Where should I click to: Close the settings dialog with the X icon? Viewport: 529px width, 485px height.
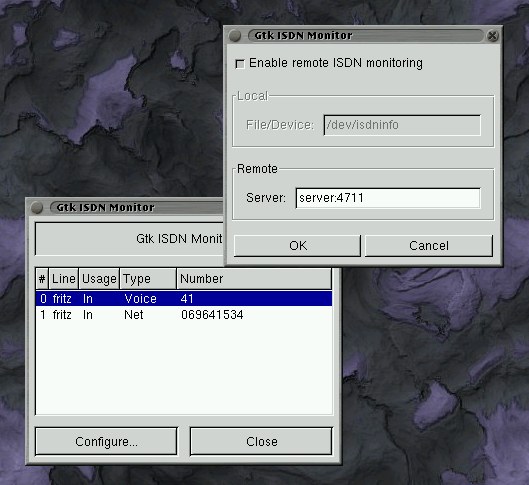click(x=492, y=35)
